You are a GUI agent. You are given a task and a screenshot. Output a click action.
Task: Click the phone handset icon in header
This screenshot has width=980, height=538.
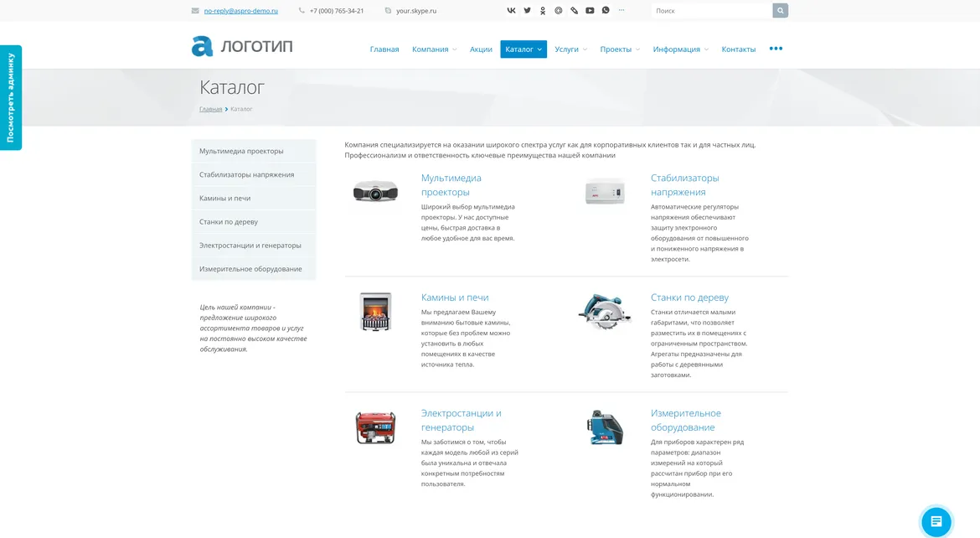click(x=302, y=11)
